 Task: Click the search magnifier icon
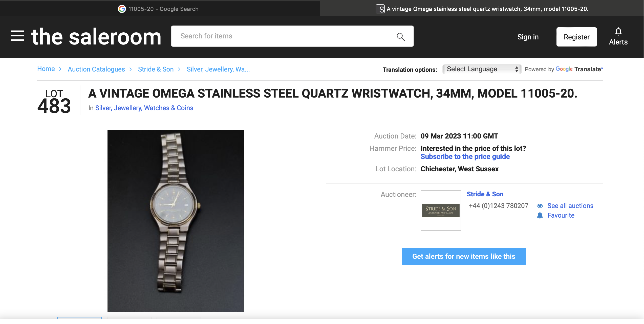(x=401, y=37)
